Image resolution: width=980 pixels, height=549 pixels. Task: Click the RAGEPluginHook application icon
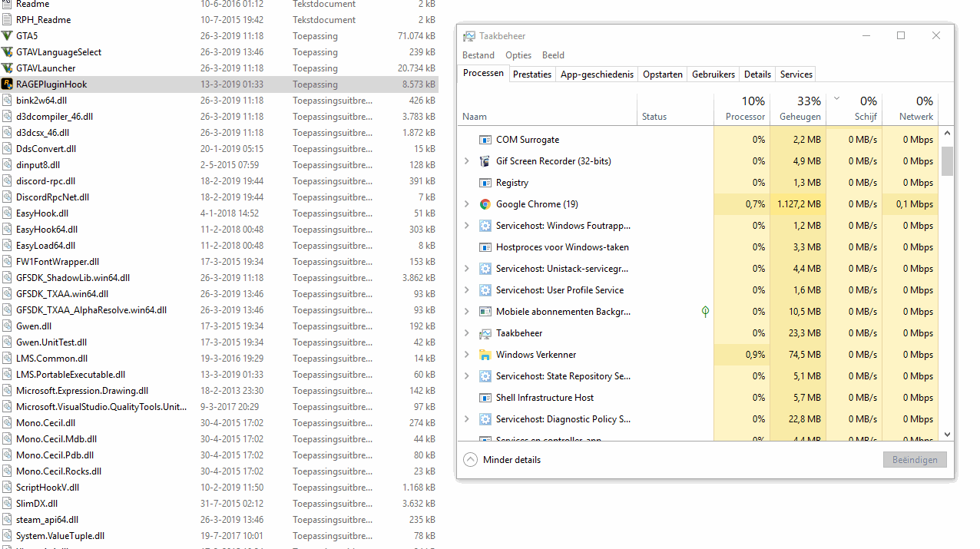[7, 84]
